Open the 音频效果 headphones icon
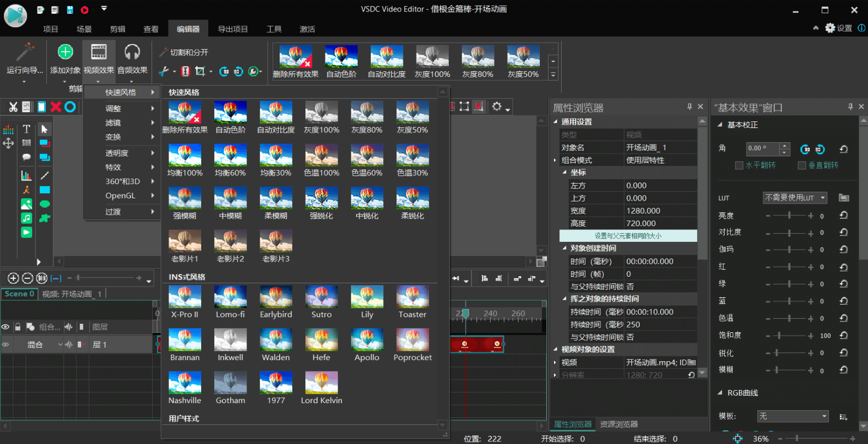Screen dimensions: 868x444 [132, 52]
